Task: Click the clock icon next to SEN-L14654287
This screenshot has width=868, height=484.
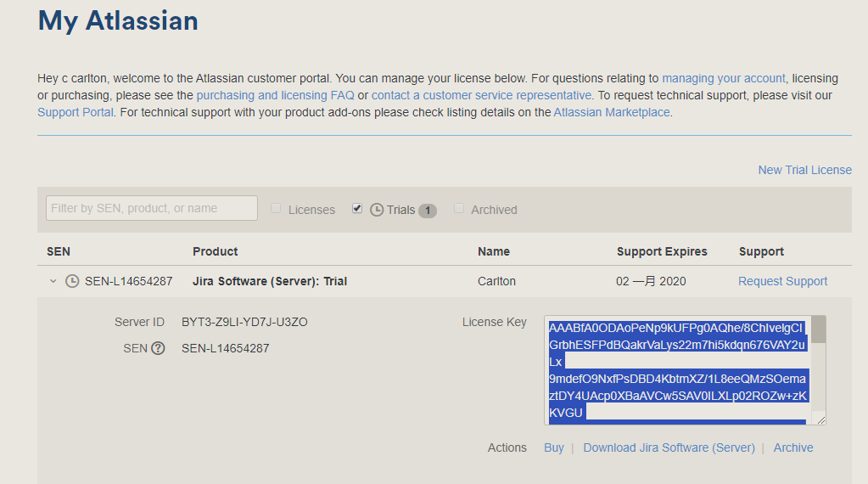Action: (72, 281)
